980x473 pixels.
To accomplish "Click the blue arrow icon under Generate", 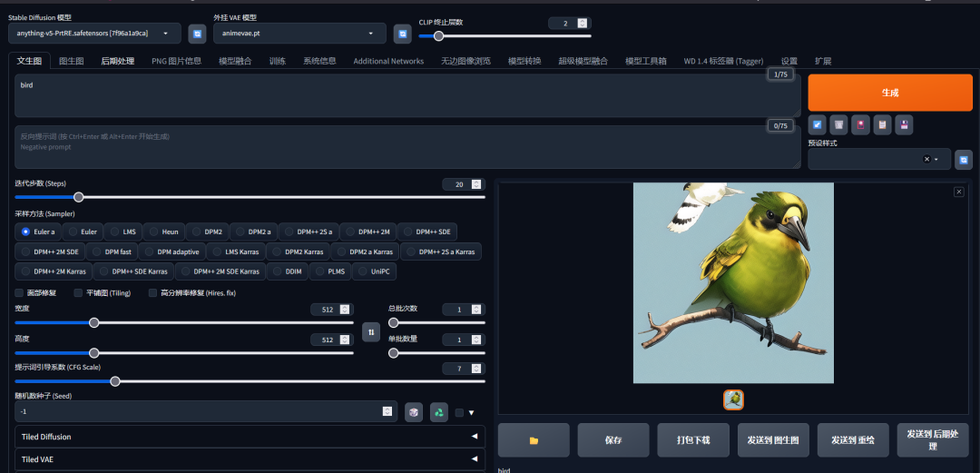I will point(817,125).
